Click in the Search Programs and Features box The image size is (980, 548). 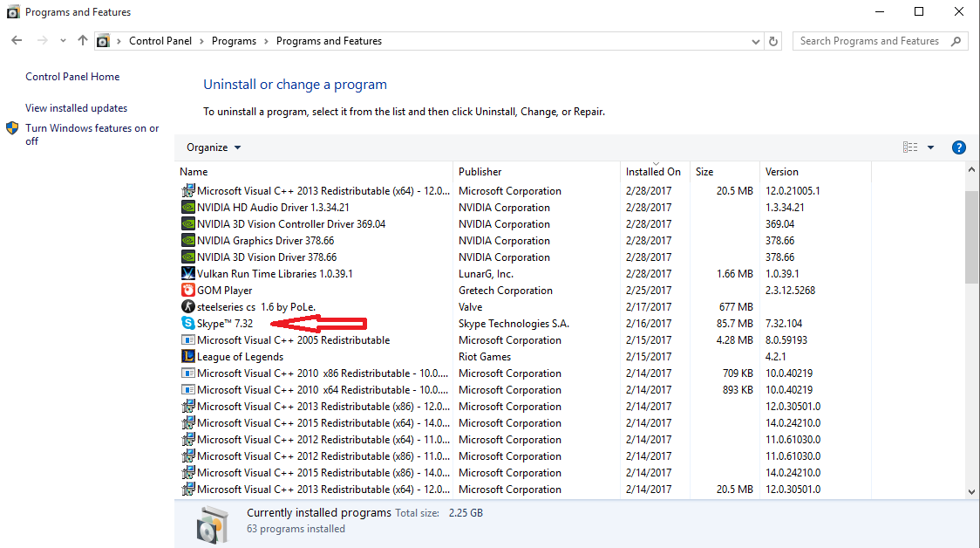click(x=872, y=41)
